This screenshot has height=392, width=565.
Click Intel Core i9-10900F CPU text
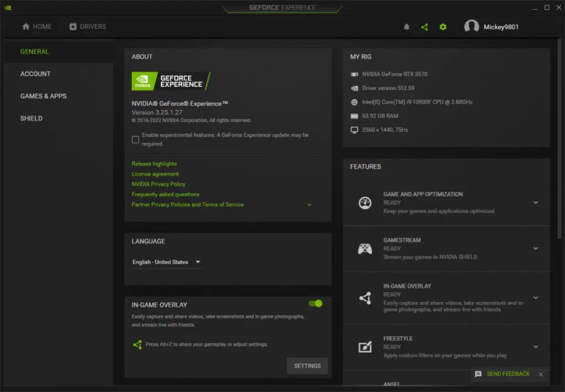pos(417,102)
